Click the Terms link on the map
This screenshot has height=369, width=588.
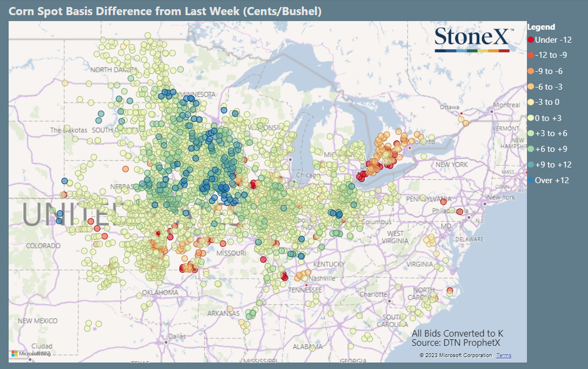pos(504,355)
